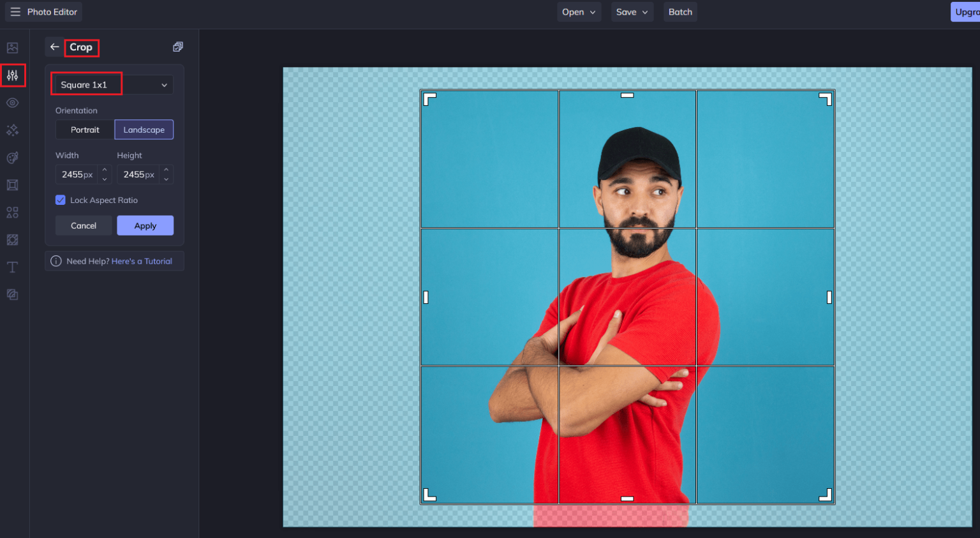Image resolution: width=980 pixels, height=538 pixels.
Task: Select the Edit sliders tool icon
Action: coord(13,75)
